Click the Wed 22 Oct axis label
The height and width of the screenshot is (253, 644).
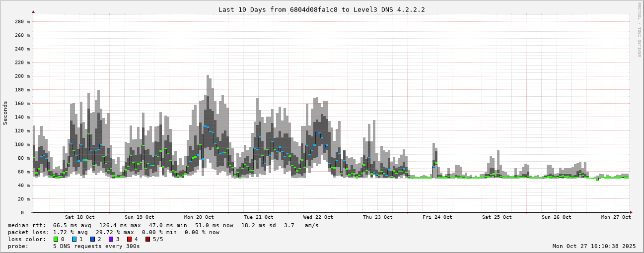click(318, 217)
